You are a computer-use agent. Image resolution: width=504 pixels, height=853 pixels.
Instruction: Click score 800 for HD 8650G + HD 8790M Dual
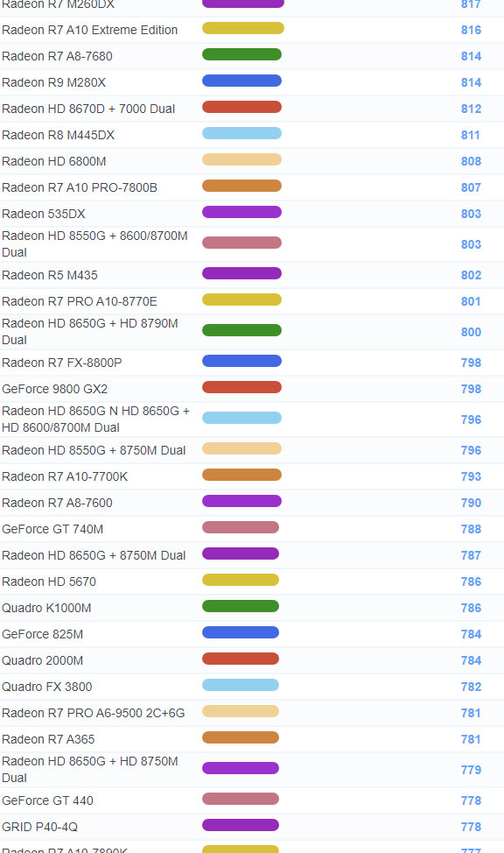[x=471, y=332]
